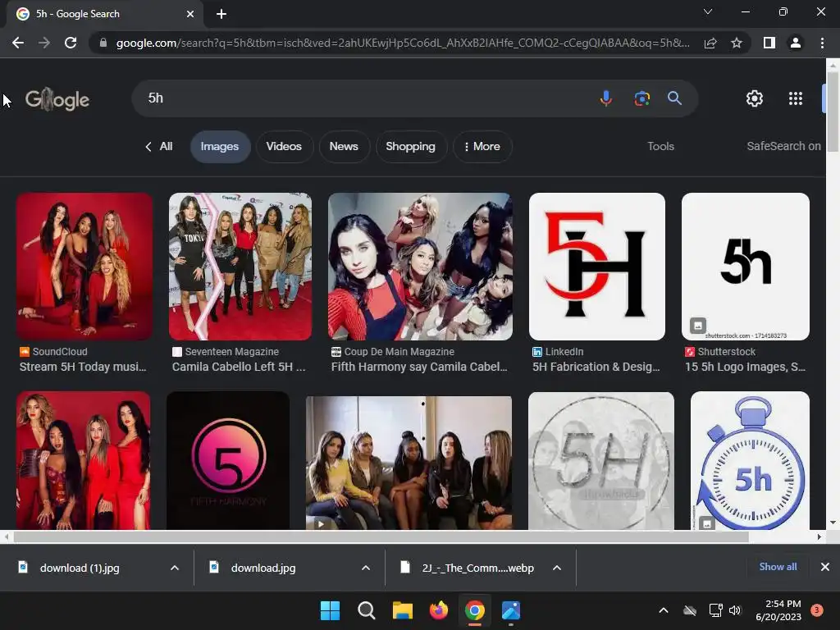Click the forward navigation arrow
This screenshot has width=840, height=630.
[44, 43]
